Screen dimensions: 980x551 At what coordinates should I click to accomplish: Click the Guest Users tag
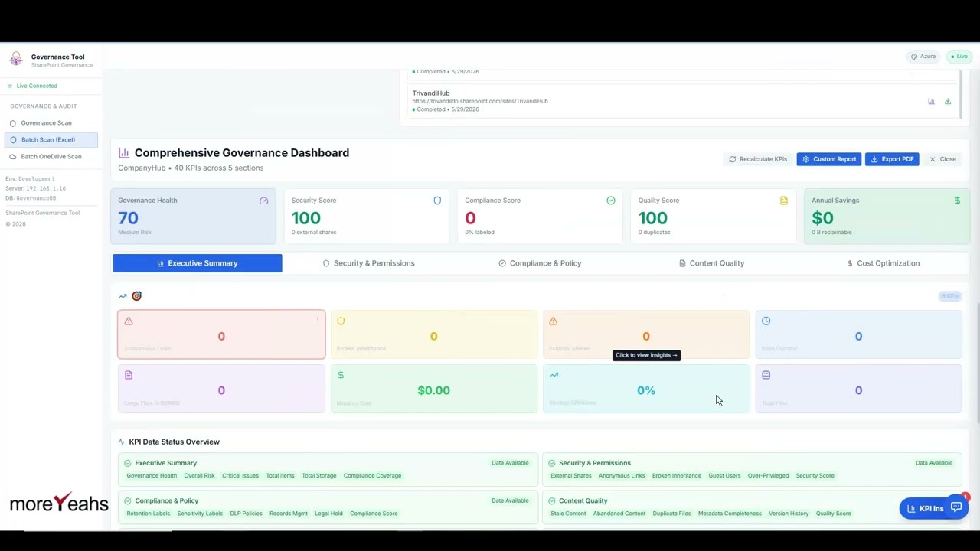724,476
